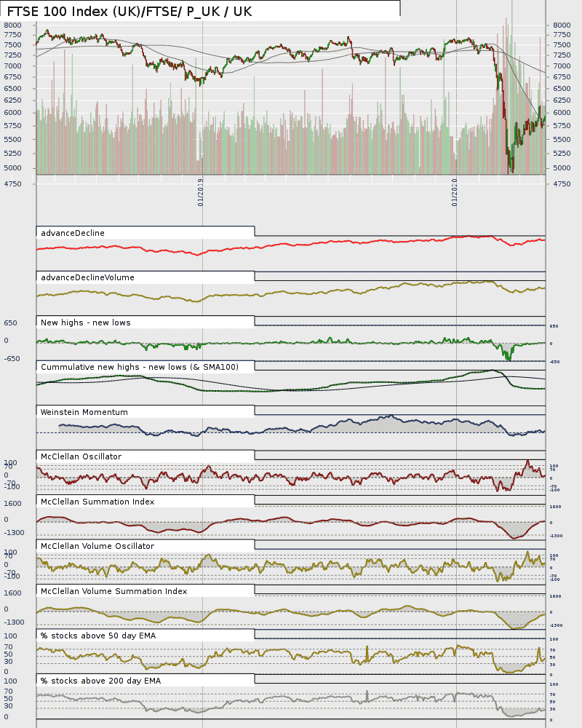
Task: Click 6750 on the right price axis
Action: coord(562,77)
